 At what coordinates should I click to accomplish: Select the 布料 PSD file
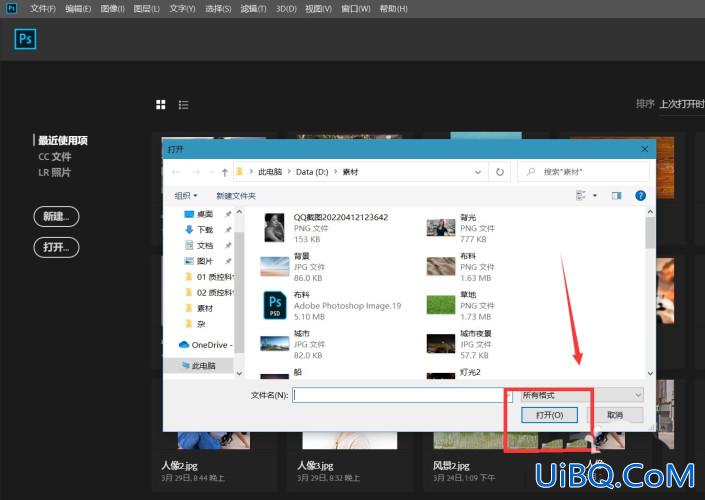point(331,306)
